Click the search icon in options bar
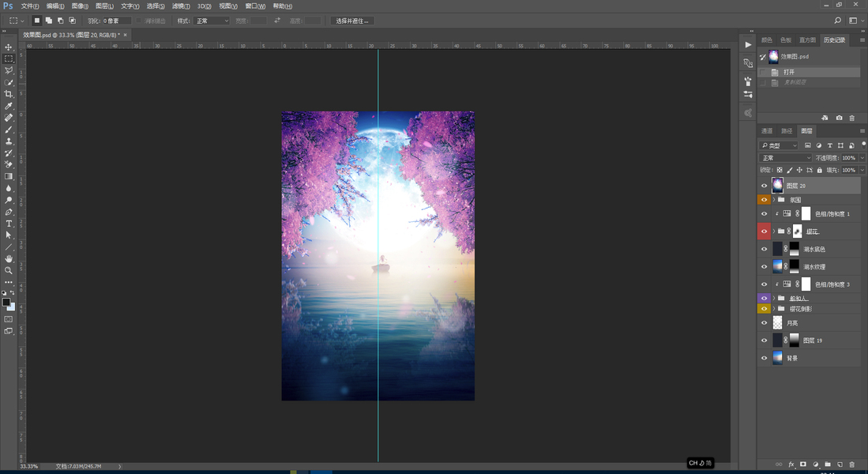This screenshot has height=474, width=868. click(x=837, y=21)
